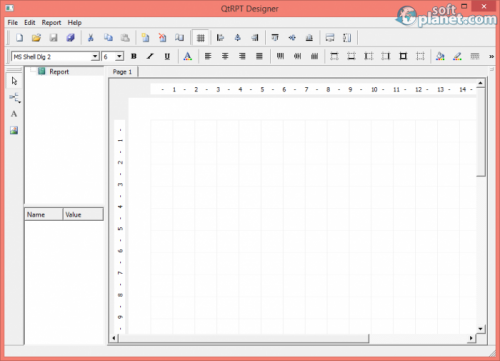
Task: Select the add band tool
Action: coord(14,98)
